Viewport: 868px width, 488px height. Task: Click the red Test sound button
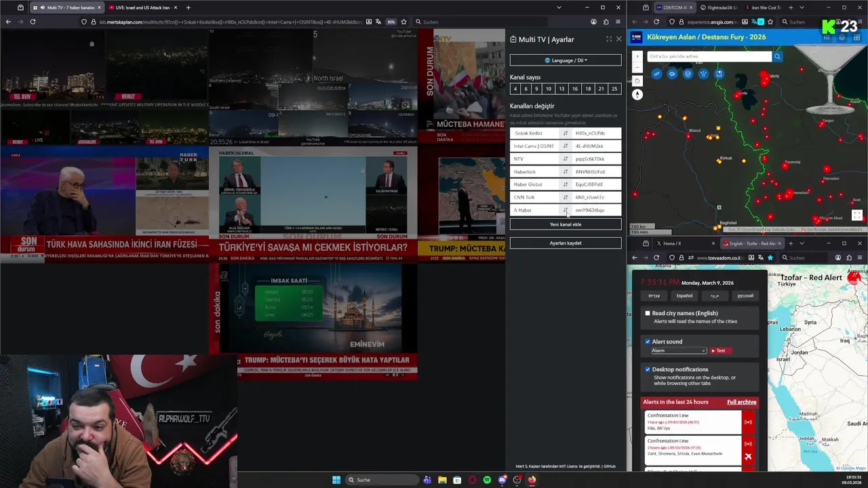(x=720, y=350)
